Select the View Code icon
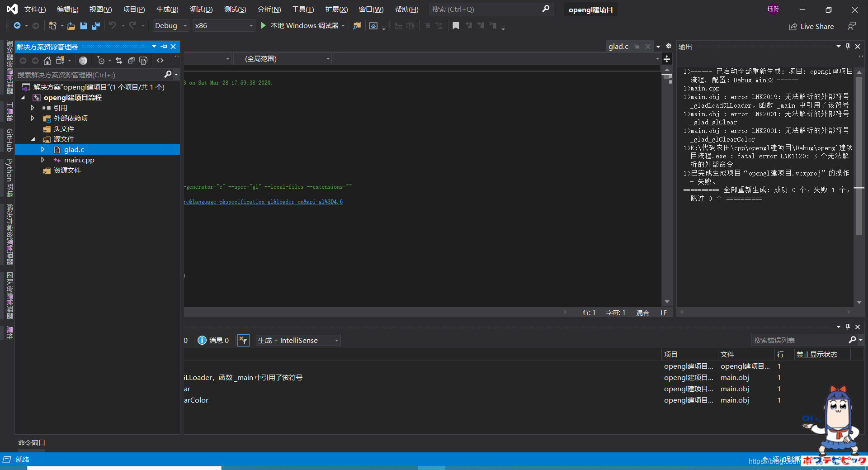This screenshot has width=868, height=470. click(x=160, y=60)
